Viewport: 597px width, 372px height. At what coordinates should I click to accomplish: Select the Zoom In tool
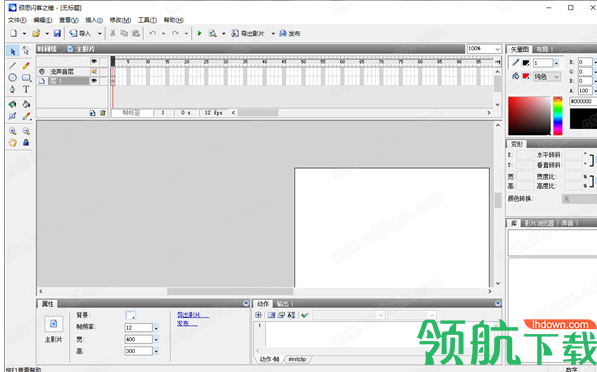[x=13, y=131]
